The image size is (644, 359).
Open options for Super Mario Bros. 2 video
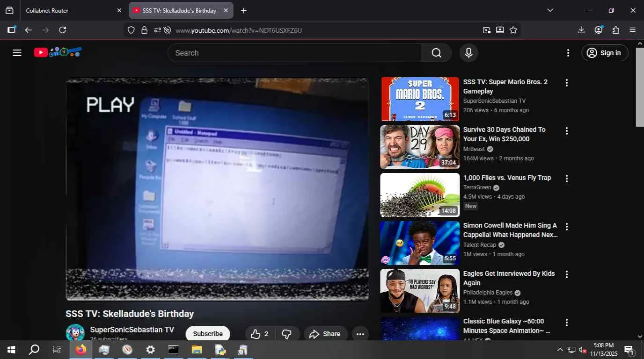tap(567, 83)
